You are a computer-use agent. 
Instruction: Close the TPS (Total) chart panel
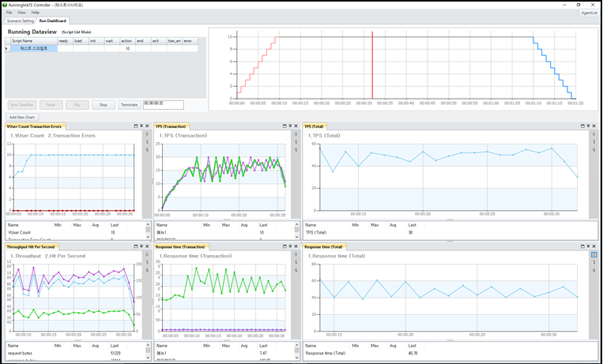click(x=595, y=126)
